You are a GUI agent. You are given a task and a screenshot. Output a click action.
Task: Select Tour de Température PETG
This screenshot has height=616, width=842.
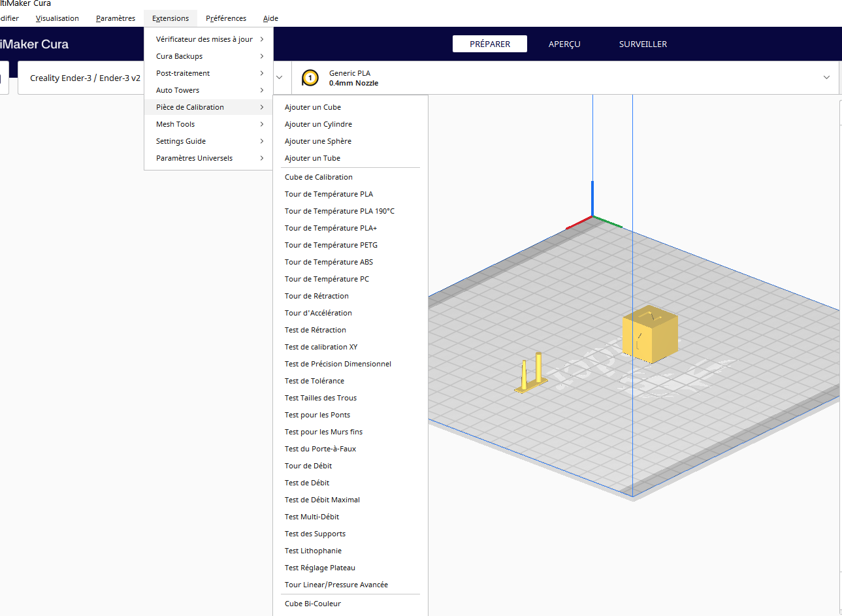coord(350,245)
